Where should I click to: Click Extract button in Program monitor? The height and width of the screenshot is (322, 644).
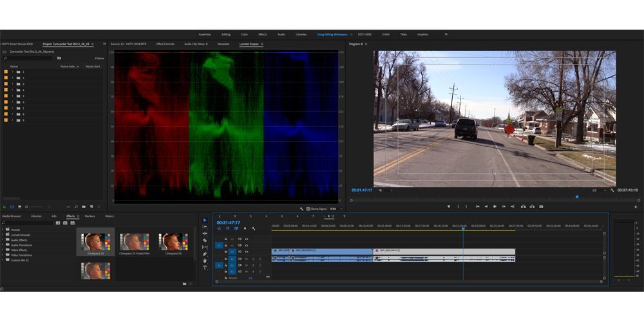point(533,207)
